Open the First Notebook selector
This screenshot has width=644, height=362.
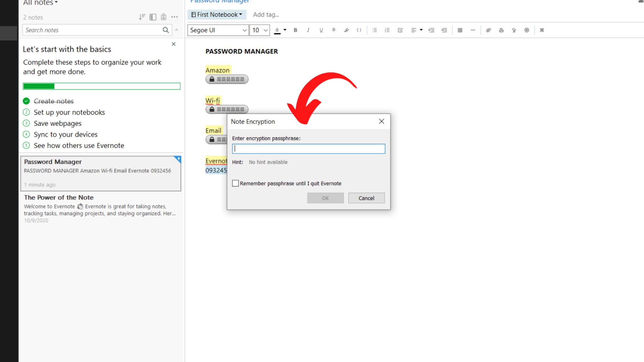point(217,14)
